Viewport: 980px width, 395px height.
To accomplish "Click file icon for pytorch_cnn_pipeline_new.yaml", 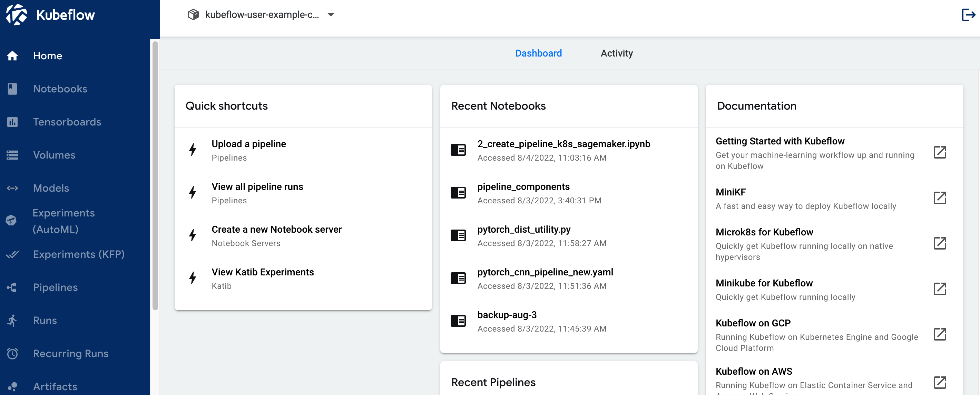I will (x=458, y=278).
